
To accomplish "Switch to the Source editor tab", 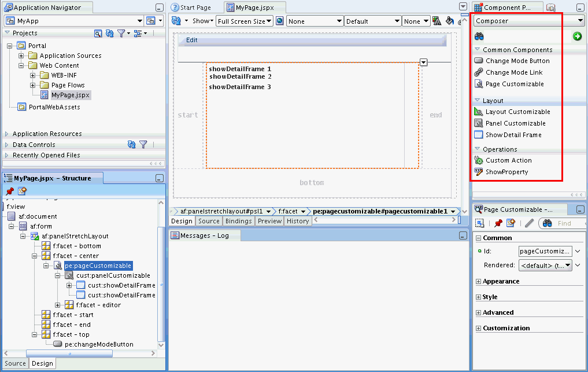I will tap(209, 221).
